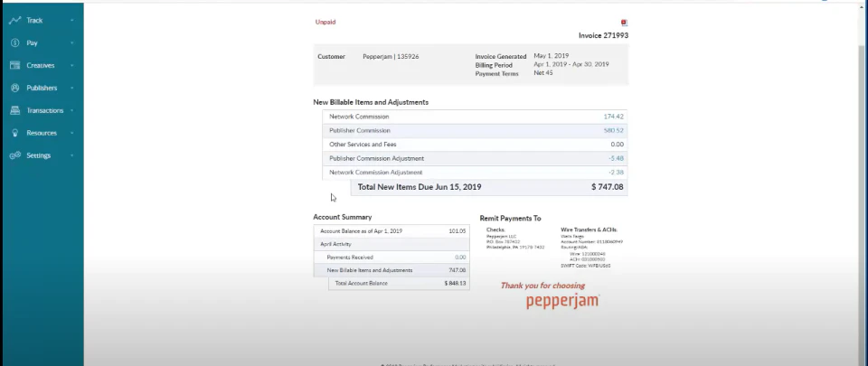Viewport: 868px width, 366px height.
Task: Expand the Publishers menu arrow
Action: coord(72,88)
